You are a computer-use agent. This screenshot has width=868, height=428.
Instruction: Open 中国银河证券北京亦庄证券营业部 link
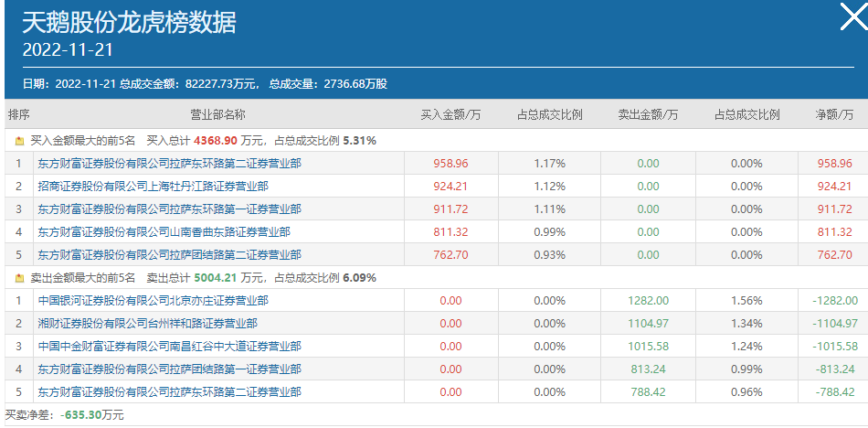click(153, 301)
